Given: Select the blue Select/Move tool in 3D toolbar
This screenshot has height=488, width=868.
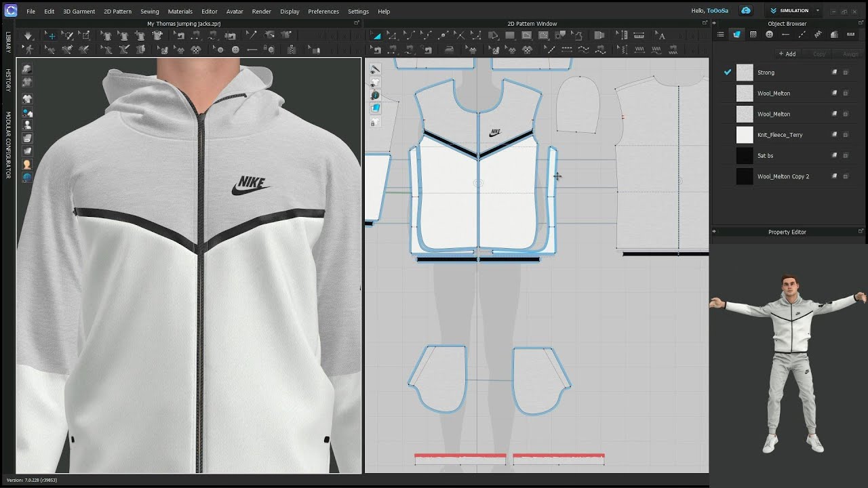Looking at the screenshot, I should [52, 35].
